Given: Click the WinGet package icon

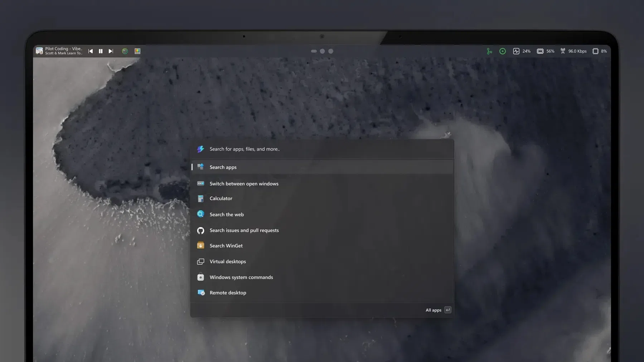Looking at the screenshot, I should coord(201,246).
